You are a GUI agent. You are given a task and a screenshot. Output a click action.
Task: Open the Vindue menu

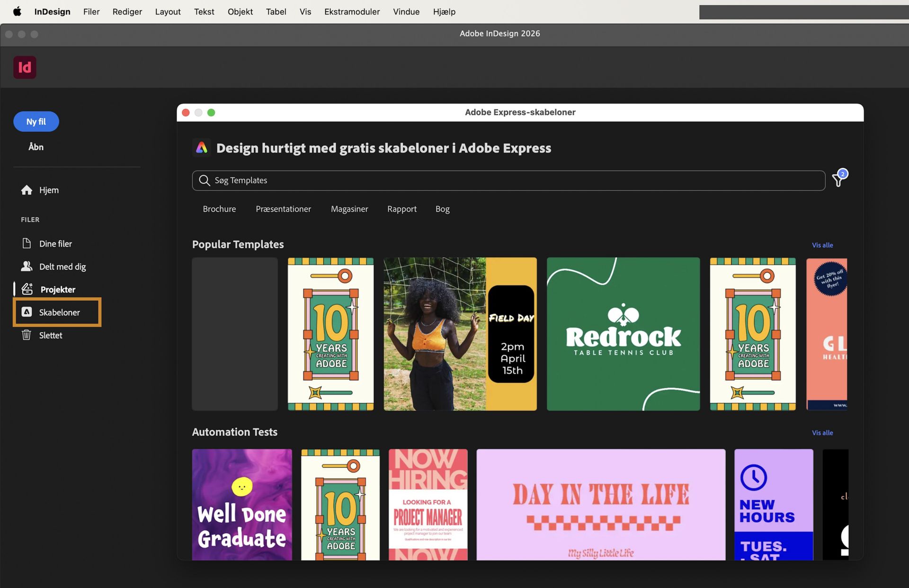point(406,11)
